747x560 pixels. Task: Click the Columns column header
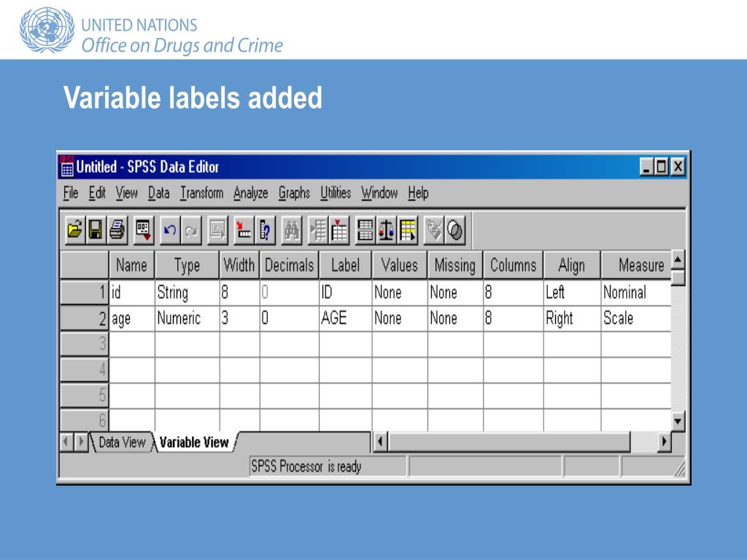513,265
